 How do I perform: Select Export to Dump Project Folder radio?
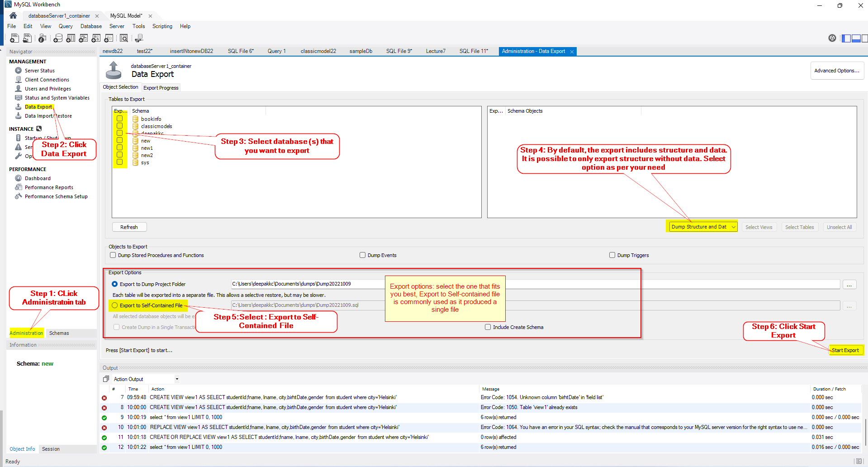(115, 284)
